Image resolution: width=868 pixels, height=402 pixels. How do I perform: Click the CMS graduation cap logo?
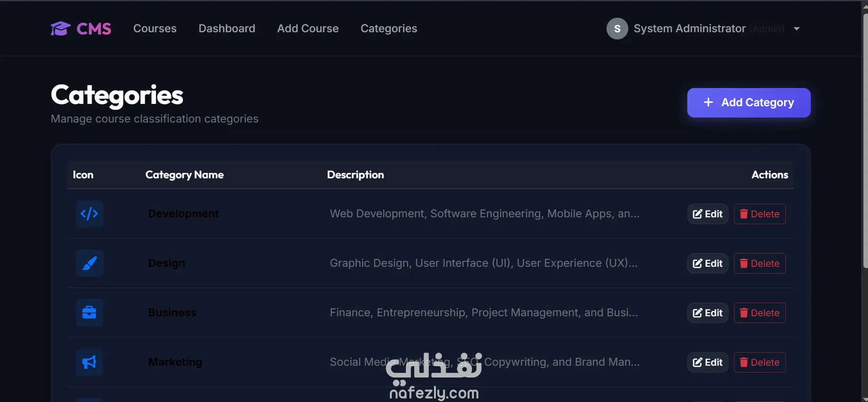point(60,29)
